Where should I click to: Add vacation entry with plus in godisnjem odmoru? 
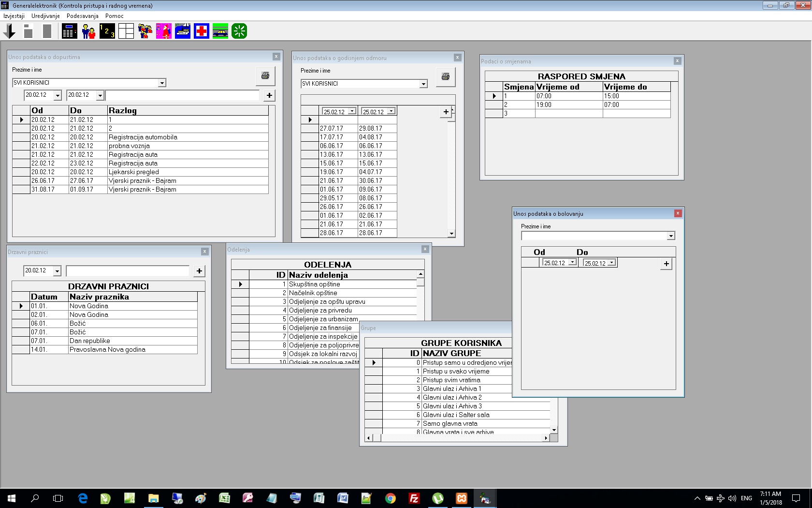(446, 112)
